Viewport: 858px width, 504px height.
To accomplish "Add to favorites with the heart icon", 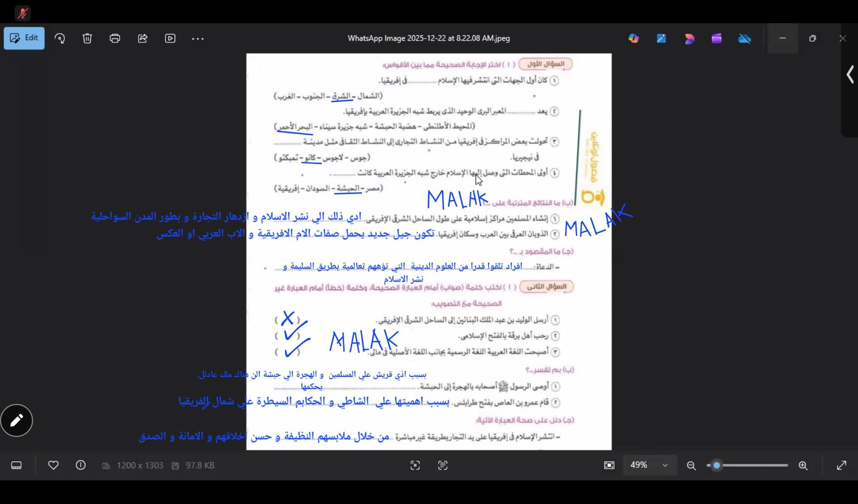I will click(x=53, y=466).
